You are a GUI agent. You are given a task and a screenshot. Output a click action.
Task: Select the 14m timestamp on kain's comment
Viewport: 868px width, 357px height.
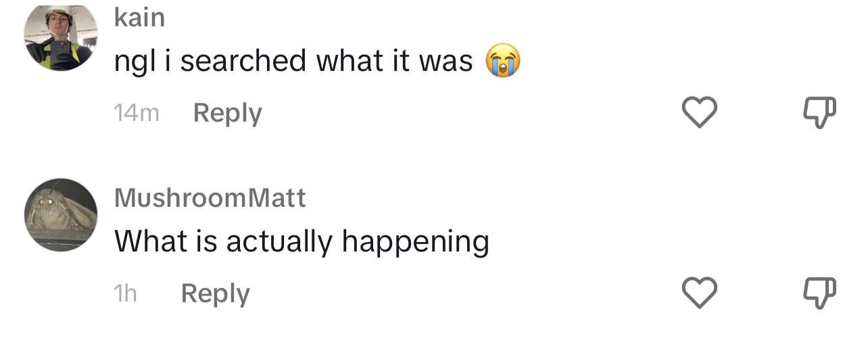[137, 113]
